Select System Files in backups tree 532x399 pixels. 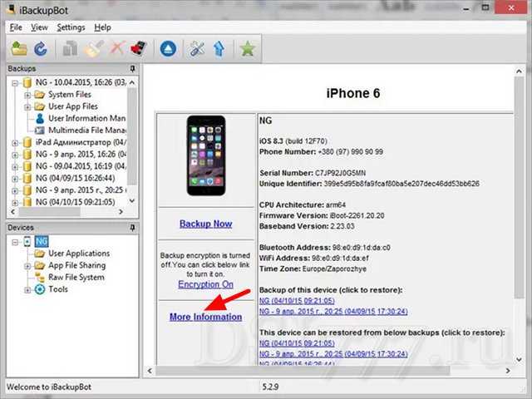coord(70,94)
